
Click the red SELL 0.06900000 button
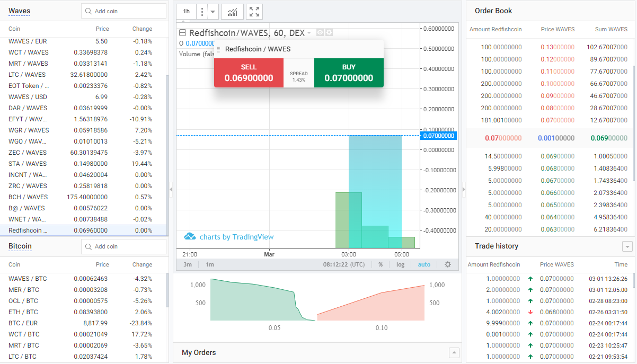[x=249, y=73]
